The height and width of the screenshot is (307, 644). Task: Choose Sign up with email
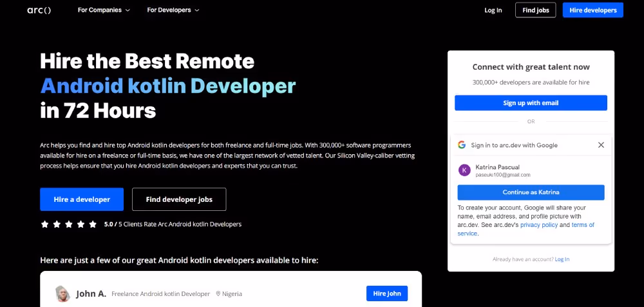[531, 103]
